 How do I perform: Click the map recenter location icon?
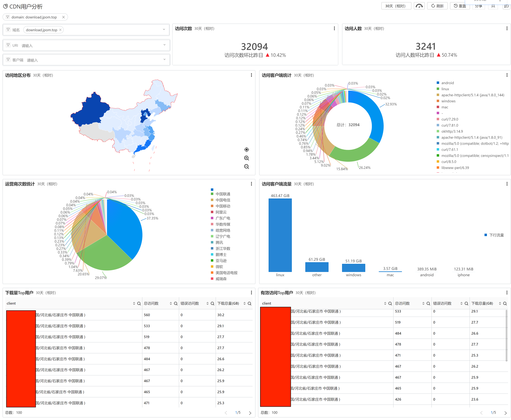point(246,149)
